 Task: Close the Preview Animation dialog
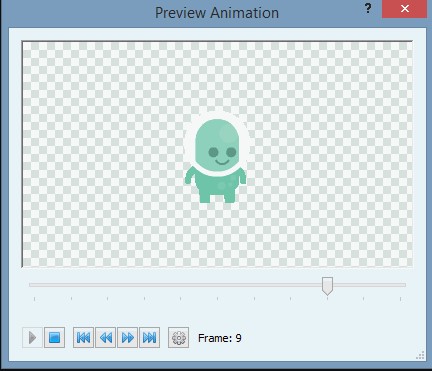(405, 9)
